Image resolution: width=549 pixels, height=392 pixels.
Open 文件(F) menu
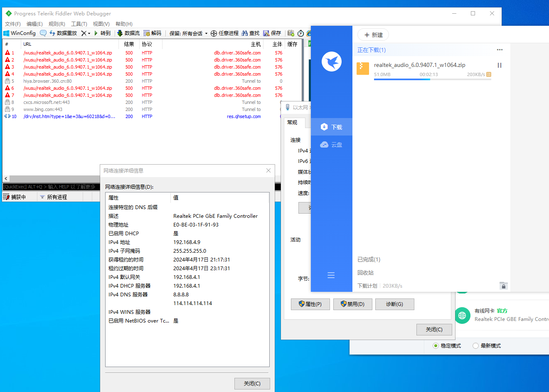pos(13,24)
